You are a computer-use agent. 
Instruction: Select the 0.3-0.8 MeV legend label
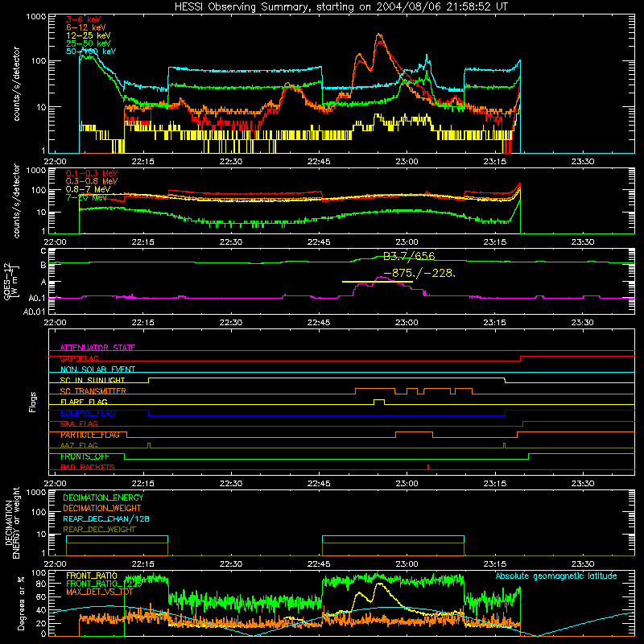[92, 181]
